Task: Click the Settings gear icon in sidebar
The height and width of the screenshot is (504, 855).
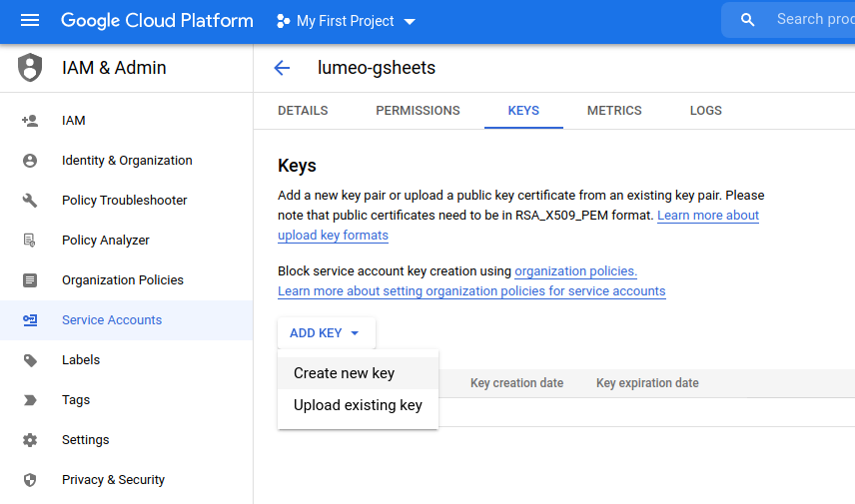Action: pos(30,440)
